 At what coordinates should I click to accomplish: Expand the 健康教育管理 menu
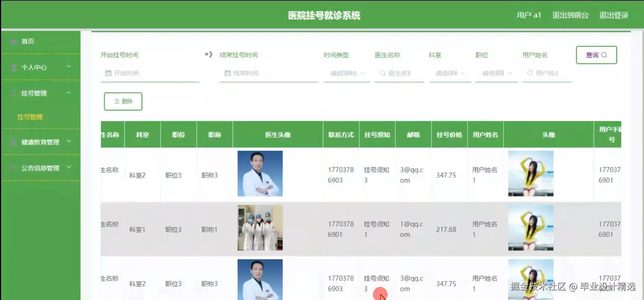coord(40,142)
